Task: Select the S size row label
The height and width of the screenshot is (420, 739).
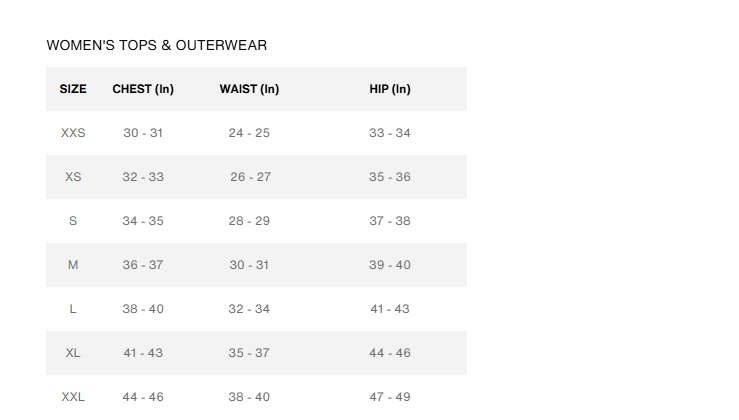Action: [73, 221]
